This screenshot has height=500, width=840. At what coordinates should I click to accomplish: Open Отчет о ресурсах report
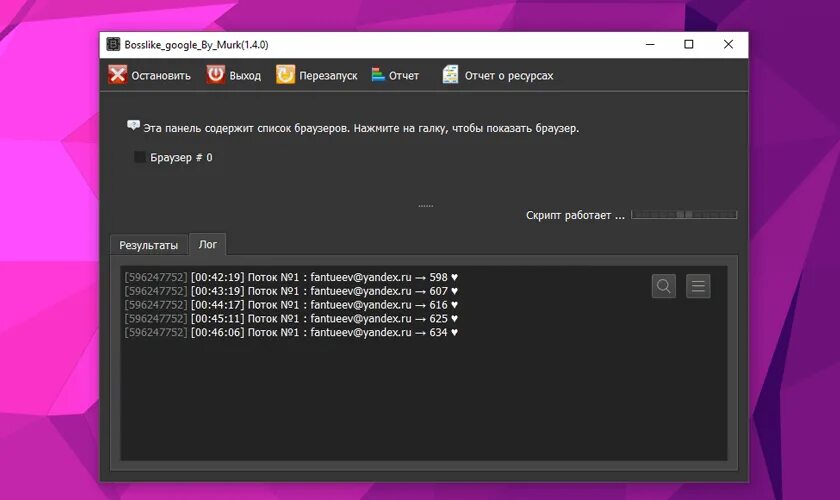pyautogui.click(x=509, y=76)
